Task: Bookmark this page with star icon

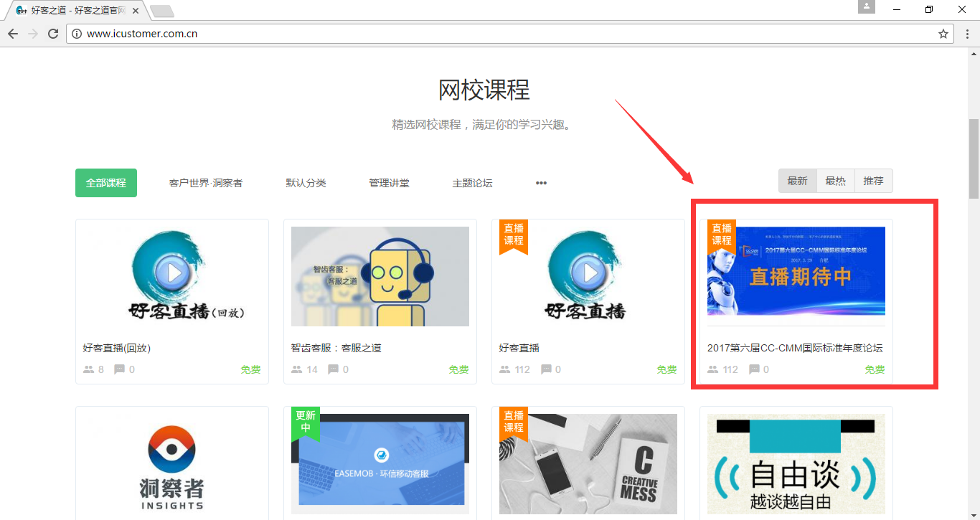Action: 943,34
